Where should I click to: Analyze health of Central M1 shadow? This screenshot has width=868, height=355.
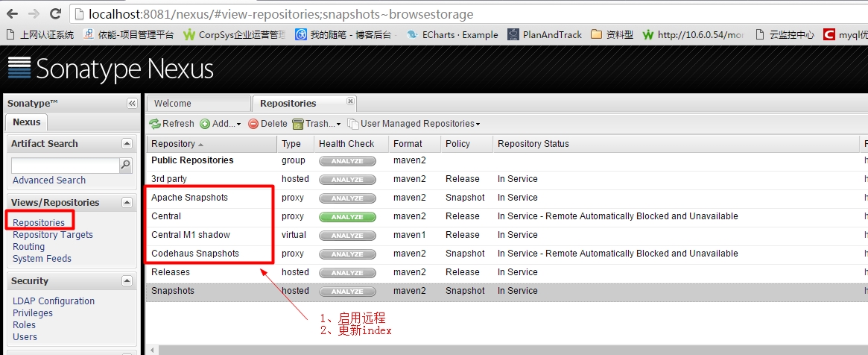(x=347, y=236)
